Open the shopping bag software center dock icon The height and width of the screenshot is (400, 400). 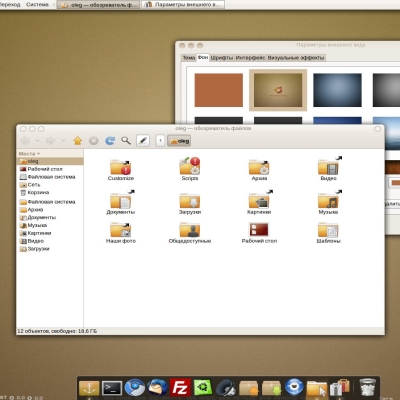(339, 388)
